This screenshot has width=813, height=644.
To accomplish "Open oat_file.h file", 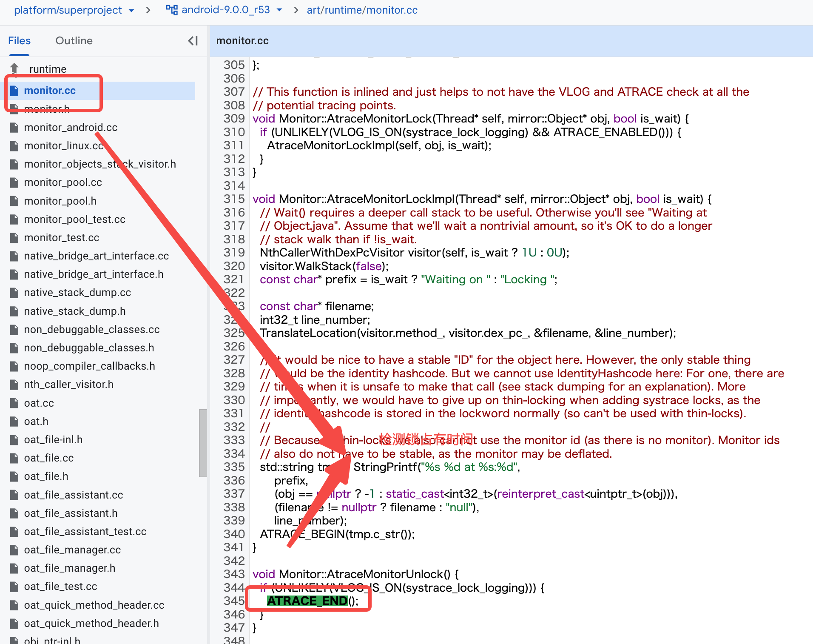I will click(x=46, y=476).
